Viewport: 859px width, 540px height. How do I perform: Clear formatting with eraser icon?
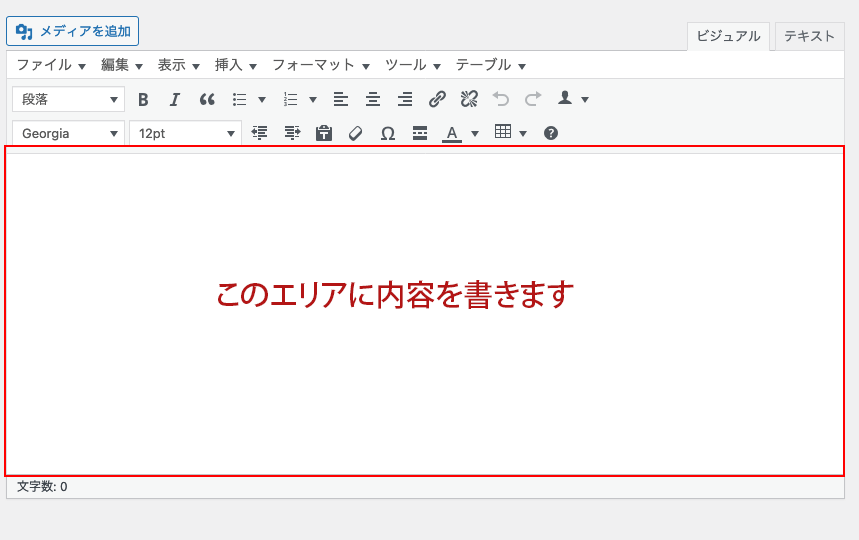pos(356,133)
